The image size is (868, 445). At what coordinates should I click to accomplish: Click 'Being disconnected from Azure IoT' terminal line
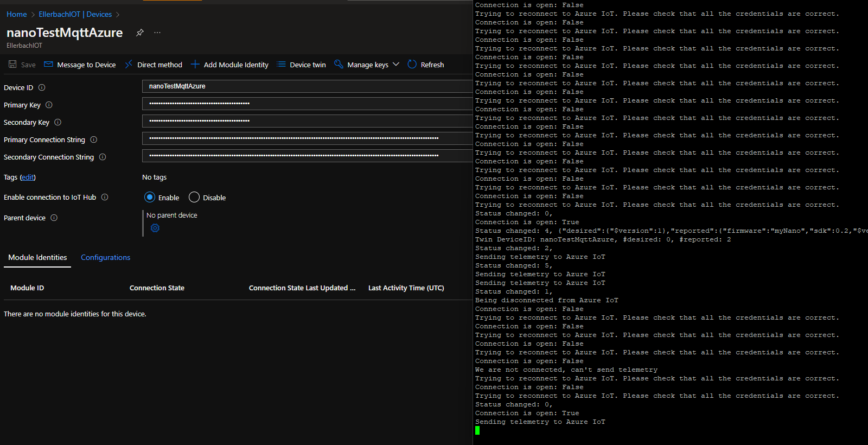(x=547, y=300)
